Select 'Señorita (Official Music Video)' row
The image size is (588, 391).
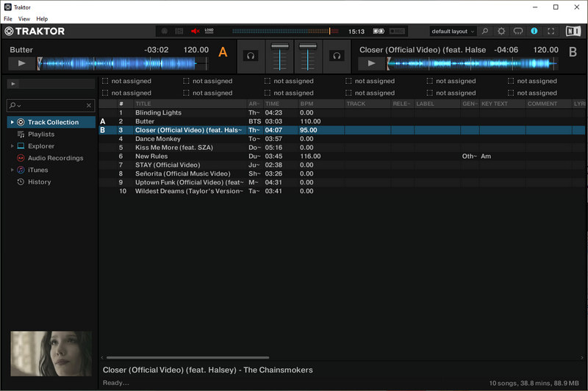(x=341, y=173)
